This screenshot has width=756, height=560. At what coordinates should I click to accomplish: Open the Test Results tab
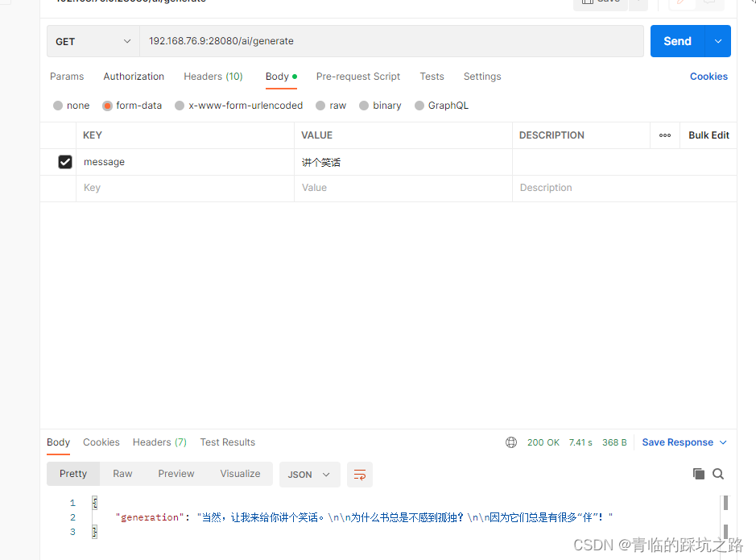228,442
